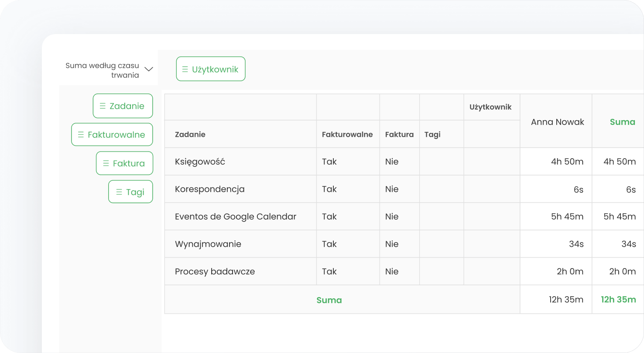Select the Korespondencja task row
Screen dimensions: 644x353
209,189
